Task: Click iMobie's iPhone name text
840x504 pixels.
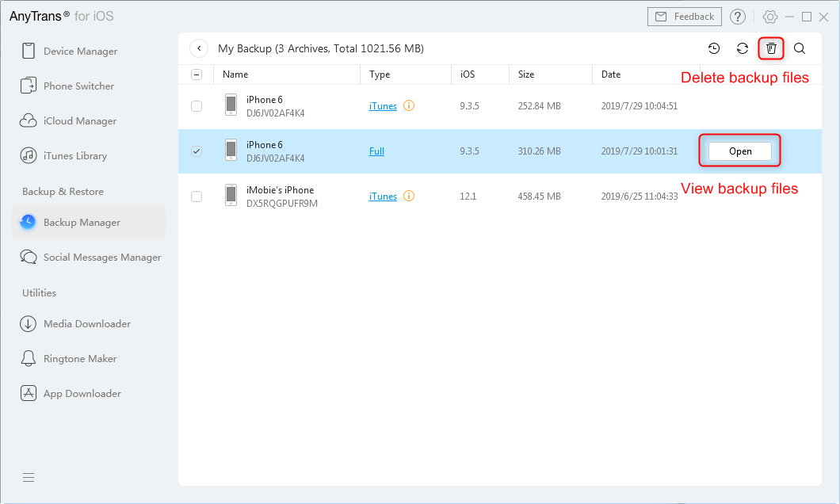Action: coord(281,190)
